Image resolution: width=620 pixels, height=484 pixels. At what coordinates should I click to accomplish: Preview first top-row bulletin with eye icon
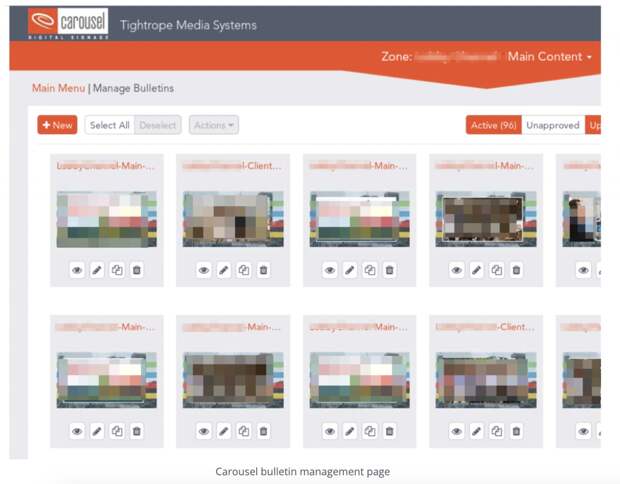(77, 270)
